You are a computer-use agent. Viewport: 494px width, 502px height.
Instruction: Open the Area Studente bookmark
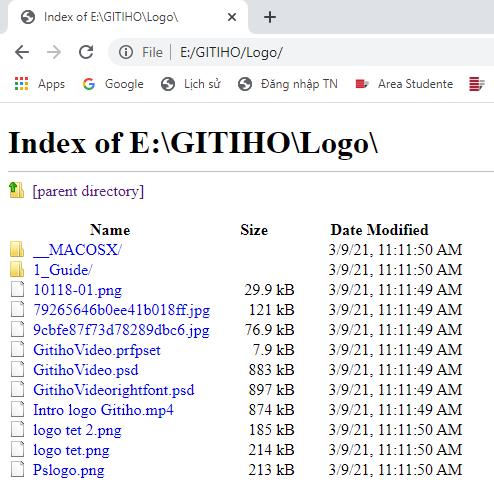point(404,84)
